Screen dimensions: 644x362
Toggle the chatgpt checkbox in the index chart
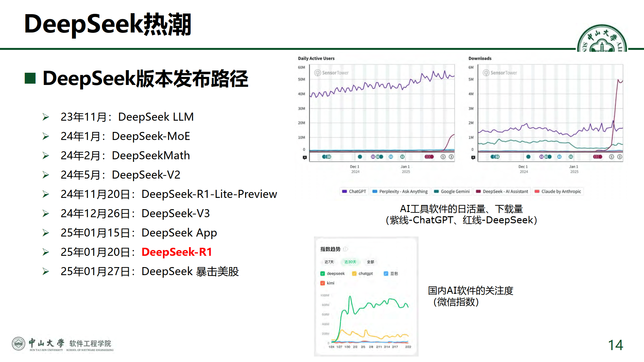(x=354, y=274)
